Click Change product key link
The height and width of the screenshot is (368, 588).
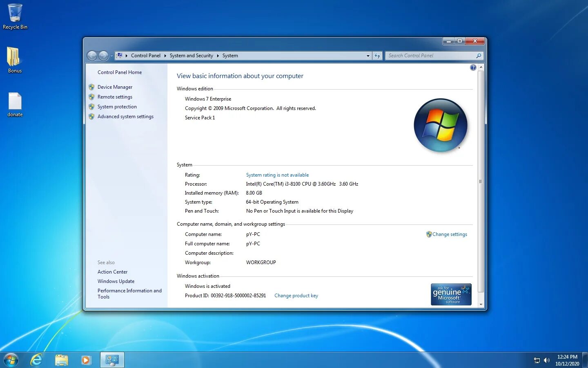coord(296,296)
